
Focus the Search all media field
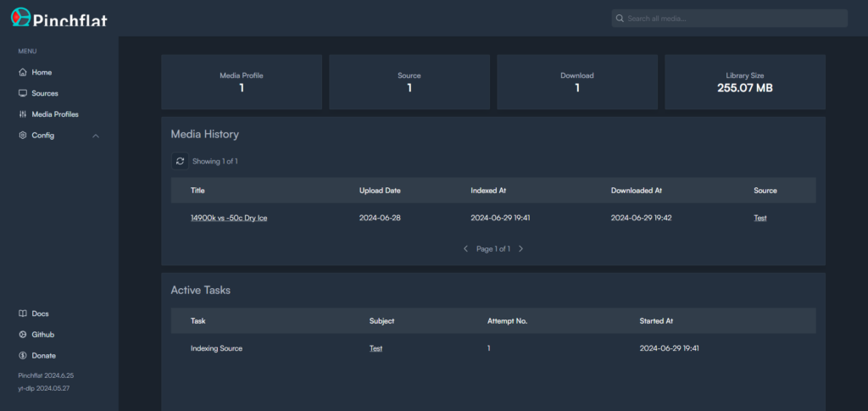(730, 19)
